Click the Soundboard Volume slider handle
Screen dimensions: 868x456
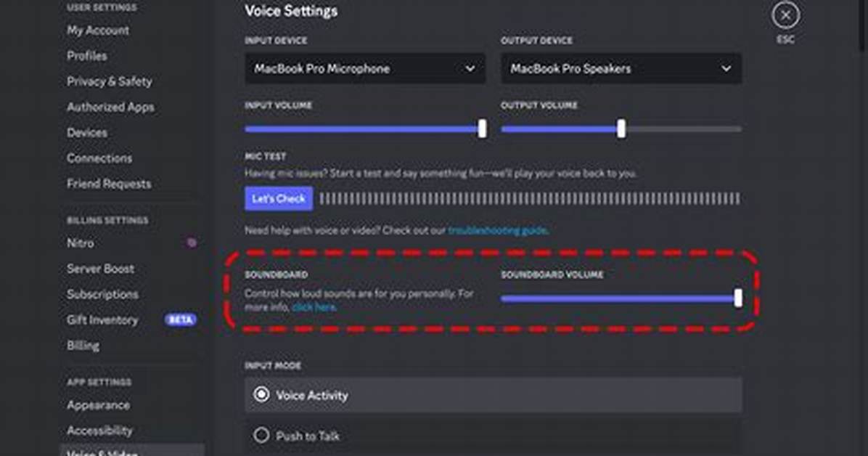(738, 298)
